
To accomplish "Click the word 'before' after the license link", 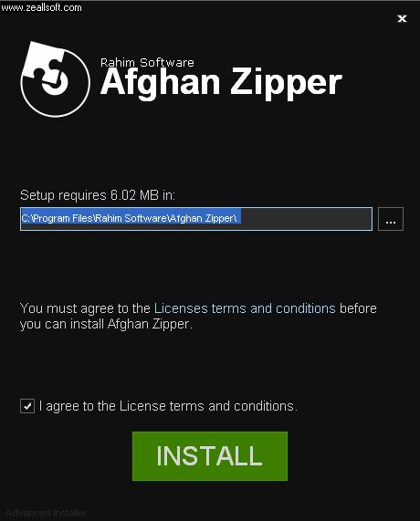I will click(x=358, y=308).
